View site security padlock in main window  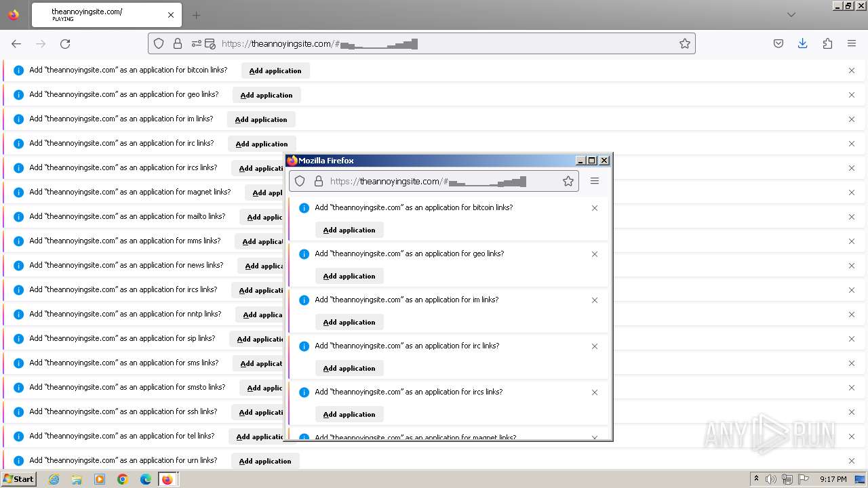pyautogui.click(x=178, y=43)
